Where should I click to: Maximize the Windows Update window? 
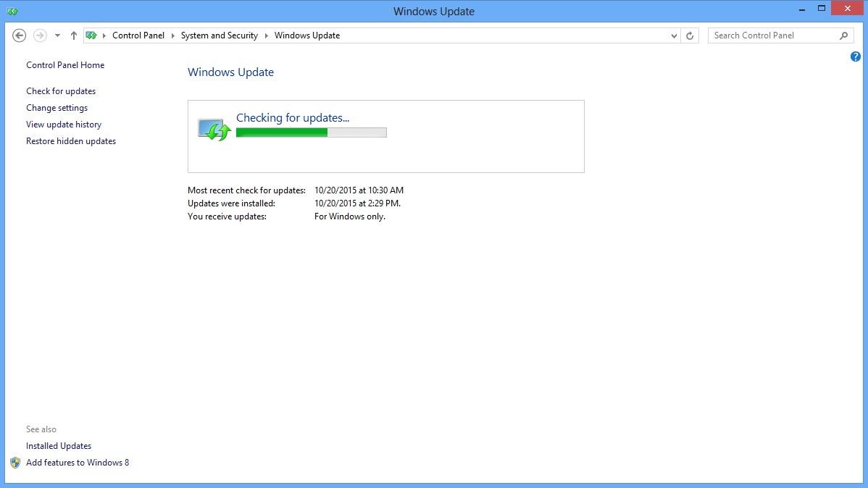[x=822, y=8]
